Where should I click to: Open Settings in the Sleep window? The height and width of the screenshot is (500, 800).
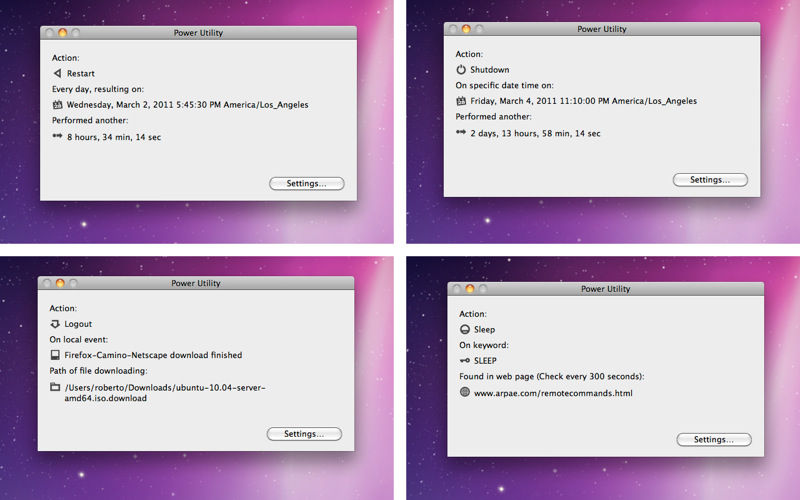[714, 440]
